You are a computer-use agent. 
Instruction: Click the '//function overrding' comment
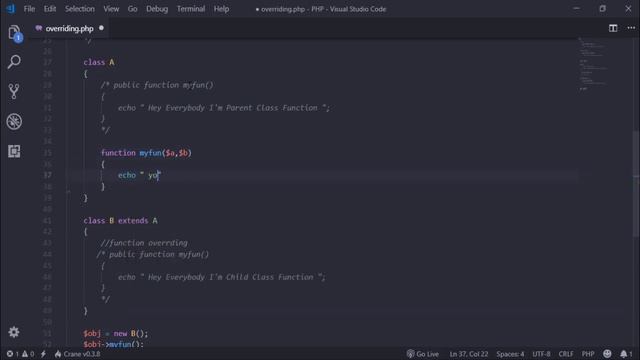pos(144,243)
